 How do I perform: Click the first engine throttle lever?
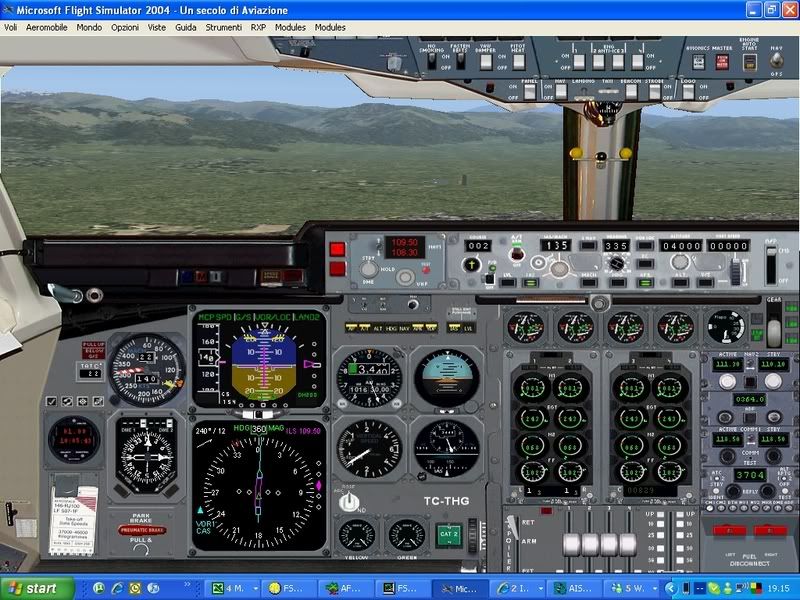click(x=571, y=544)
